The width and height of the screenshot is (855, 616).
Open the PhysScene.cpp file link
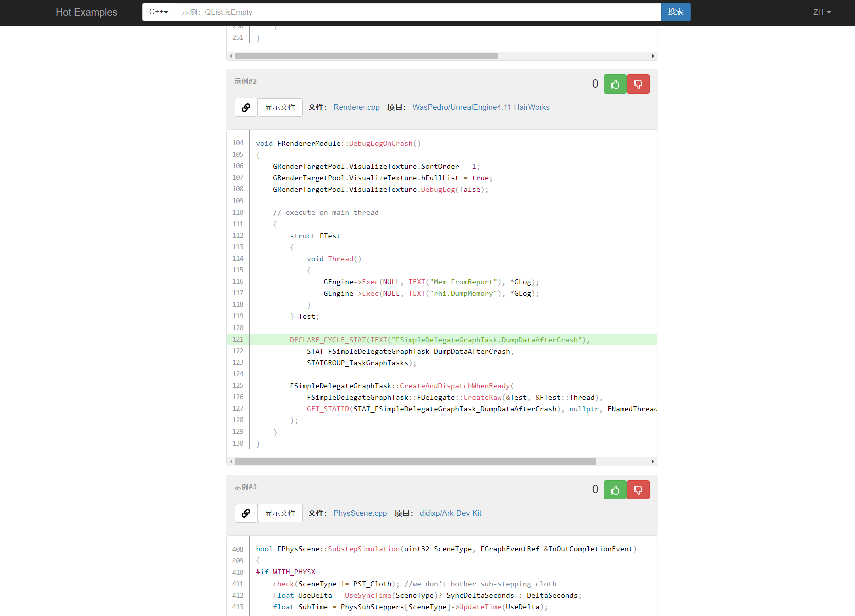(x=360, y=513)
